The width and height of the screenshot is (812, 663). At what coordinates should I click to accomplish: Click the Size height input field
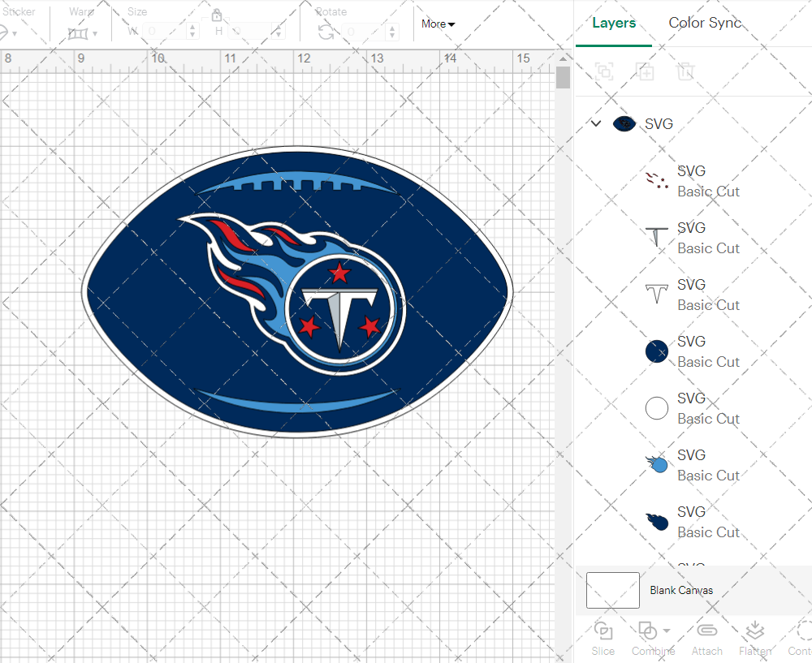tap(249, 32)
